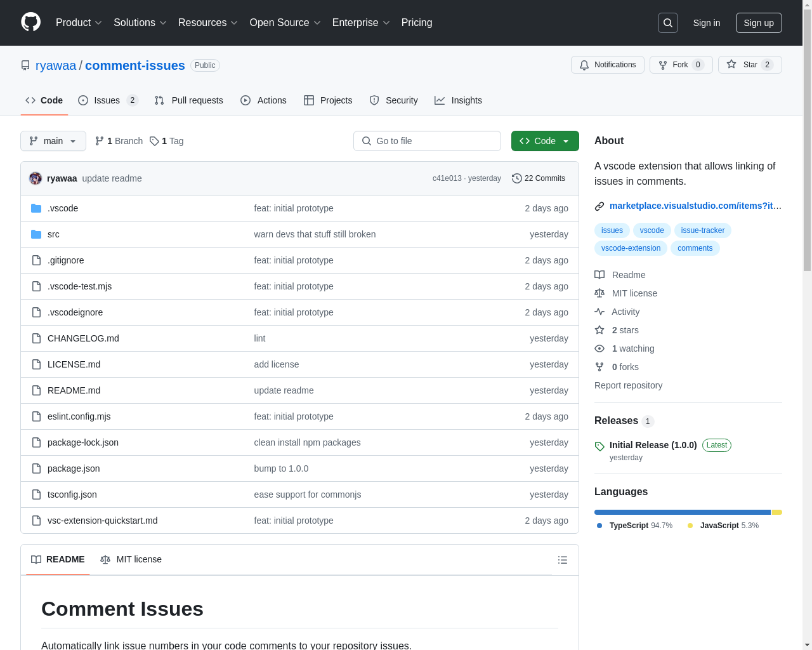Switch to the Issues tab
Screen dimensions: 812x650
click(x=108, y=100)
